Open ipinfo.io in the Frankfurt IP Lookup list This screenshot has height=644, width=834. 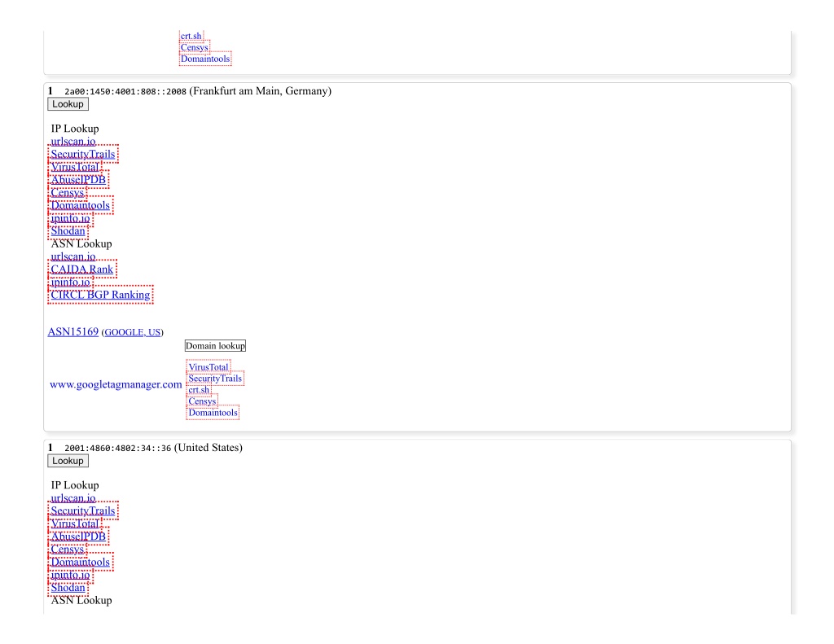tap(70, 218)
